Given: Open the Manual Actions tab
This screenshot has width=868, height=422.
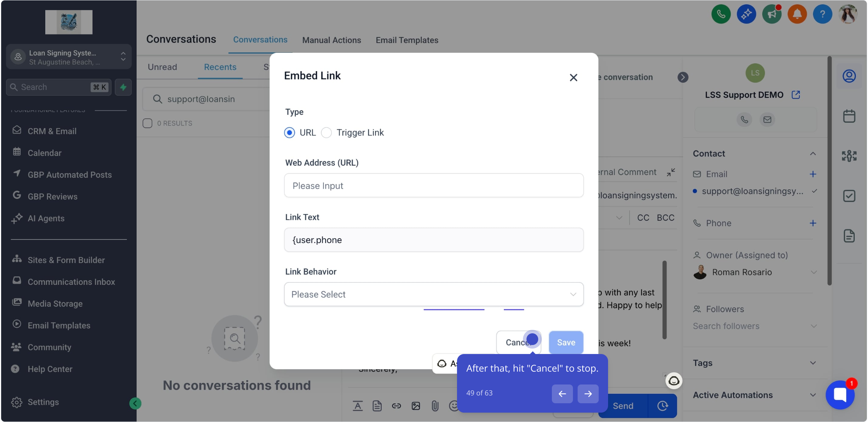Looking at the screenshot, I should tap(331, 40).
